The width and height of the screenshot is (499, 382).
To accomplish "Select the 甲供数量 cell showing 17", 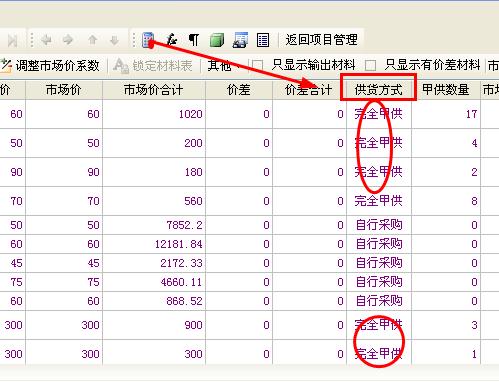I will pyautogui.click(x=446, y=114).
